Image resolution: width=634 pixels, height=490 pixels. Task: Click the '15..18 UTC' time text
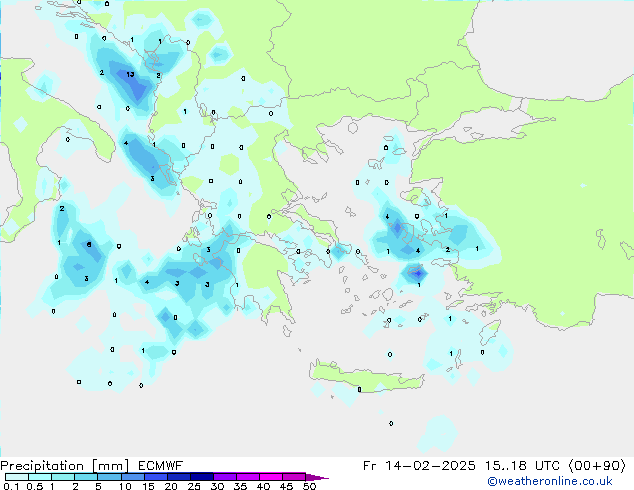click(523, 466)
